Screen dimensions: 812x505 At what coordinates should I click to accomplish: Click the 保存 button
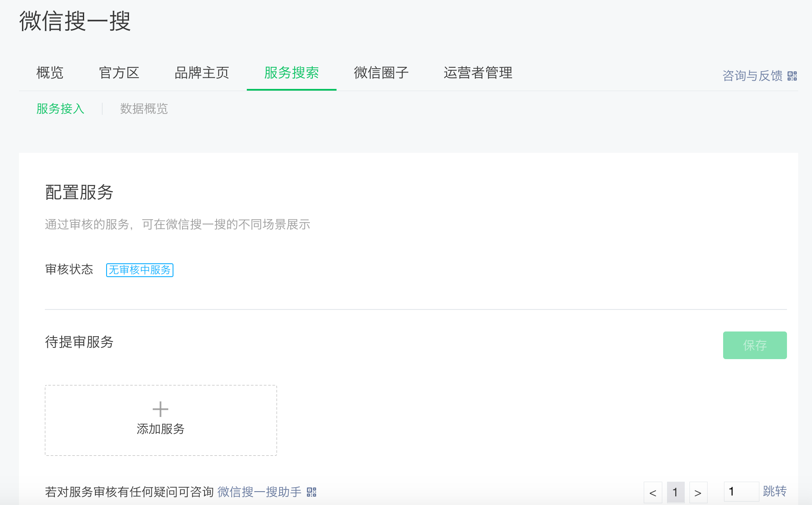click(755, 345)
